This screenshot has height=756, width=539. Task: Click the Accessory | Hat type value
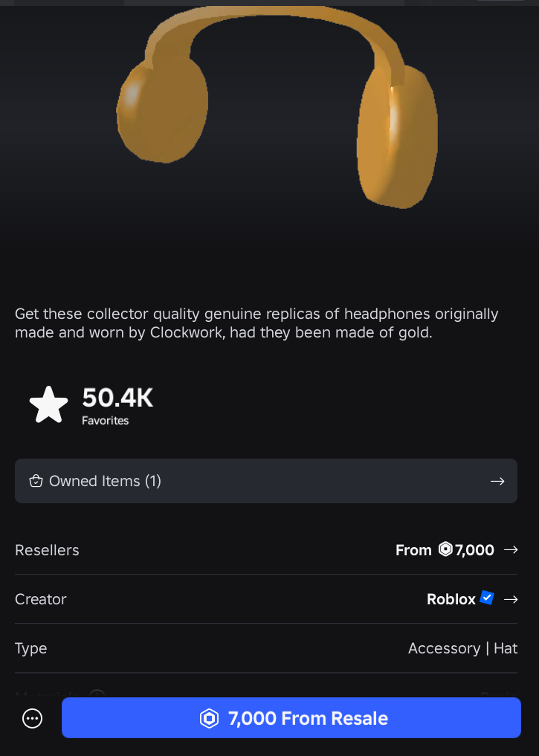[462, 648]
